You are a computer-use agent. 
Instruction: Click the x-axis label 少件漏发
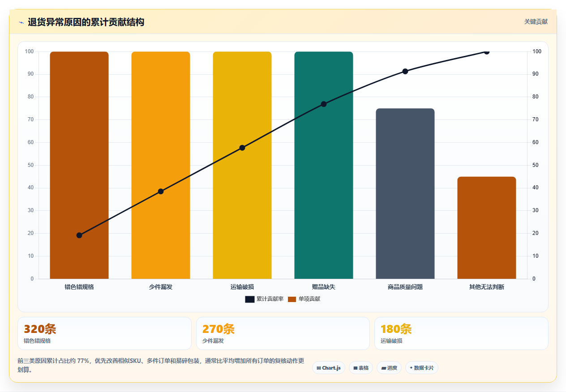click(161, 287)
